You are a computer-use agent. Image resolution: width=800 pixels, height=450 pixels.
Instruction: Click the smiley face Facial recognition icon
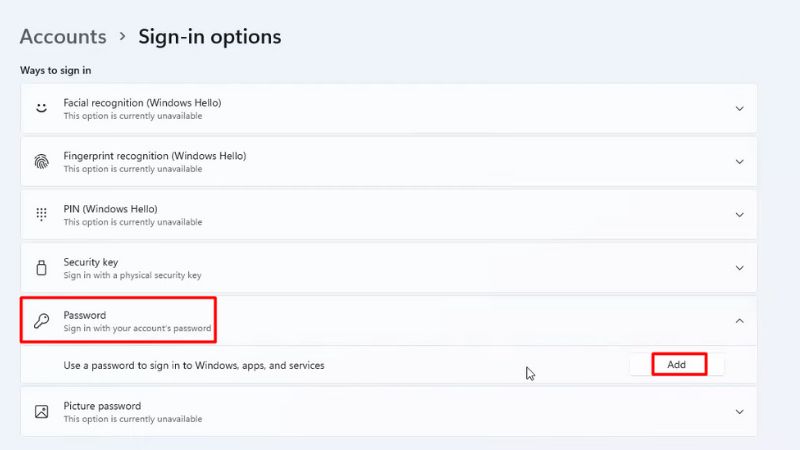41,108
